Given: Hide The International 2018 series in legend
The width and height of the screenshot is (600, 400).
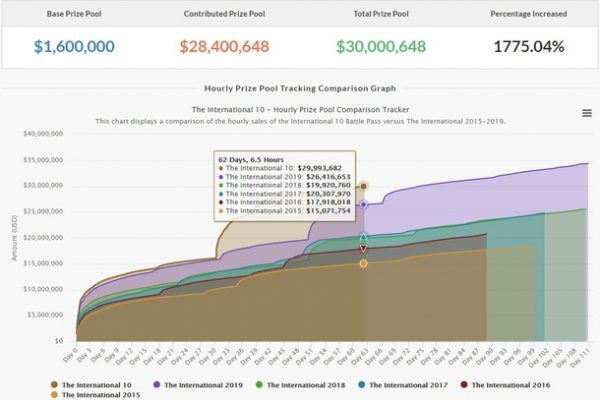Looking at the screenshot, I should coord(300,385).
